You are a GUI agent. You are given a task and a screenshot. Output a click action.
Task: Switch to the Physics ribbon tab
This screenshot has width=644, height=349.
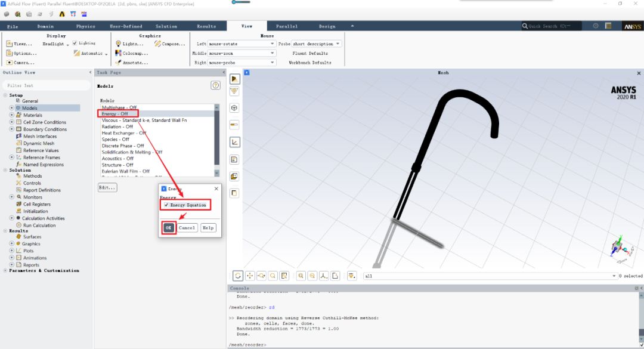pyautogui.click(x=85, y=26)
